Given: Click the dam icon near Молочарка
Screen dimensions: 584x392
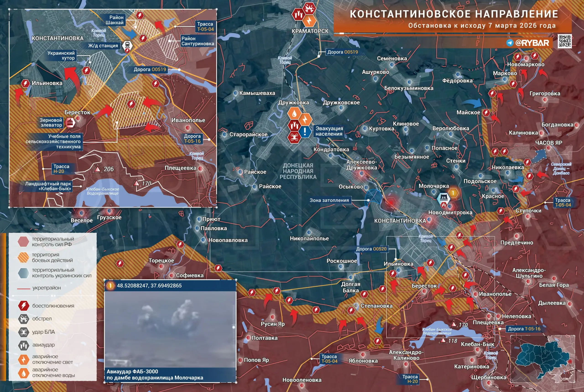Looking at the screenshot, I should point(443,198).
